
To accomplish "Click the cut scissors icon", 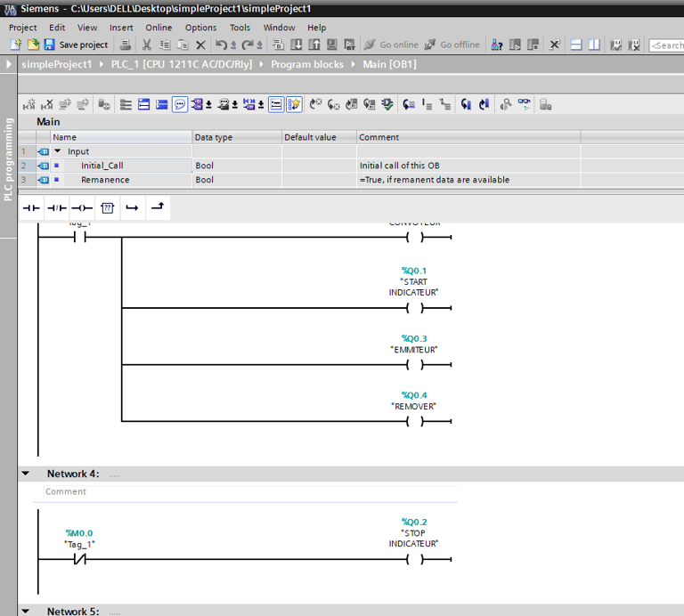I will pyautogui.click(x=146, y=45).
